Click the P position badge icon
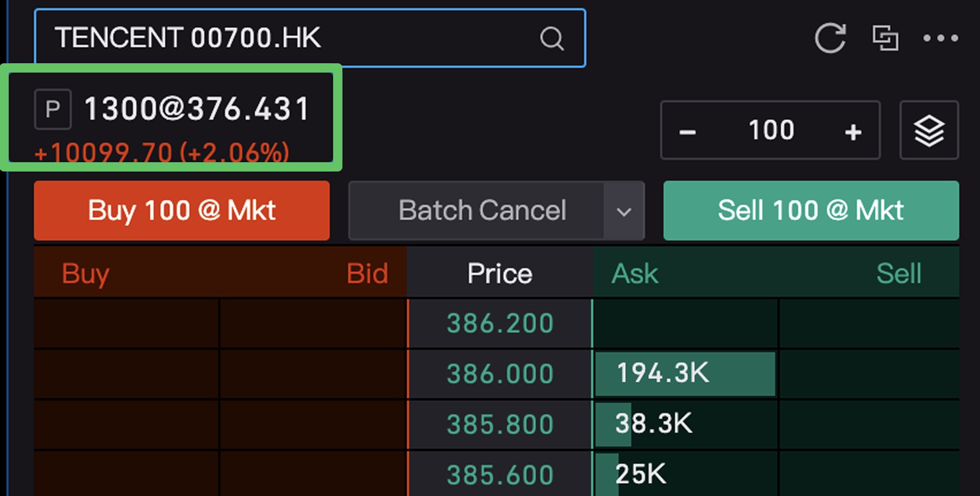The height and width of the screenshot is (496, 980). click(53, 109)
